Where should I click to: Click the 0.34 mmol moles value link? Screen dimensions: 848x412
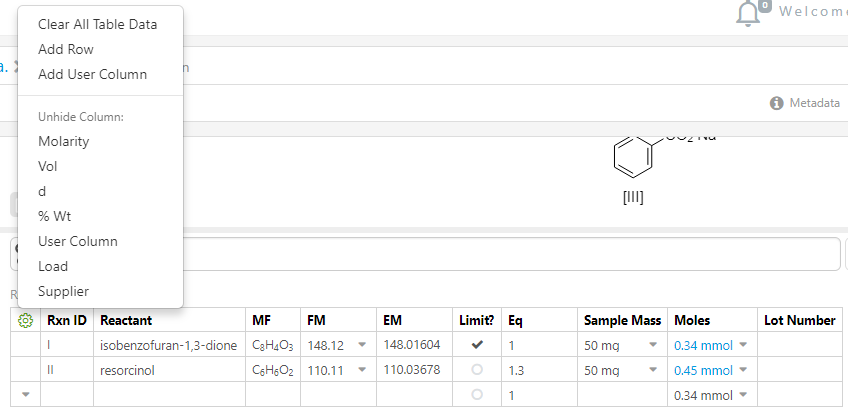click(703, 345)
